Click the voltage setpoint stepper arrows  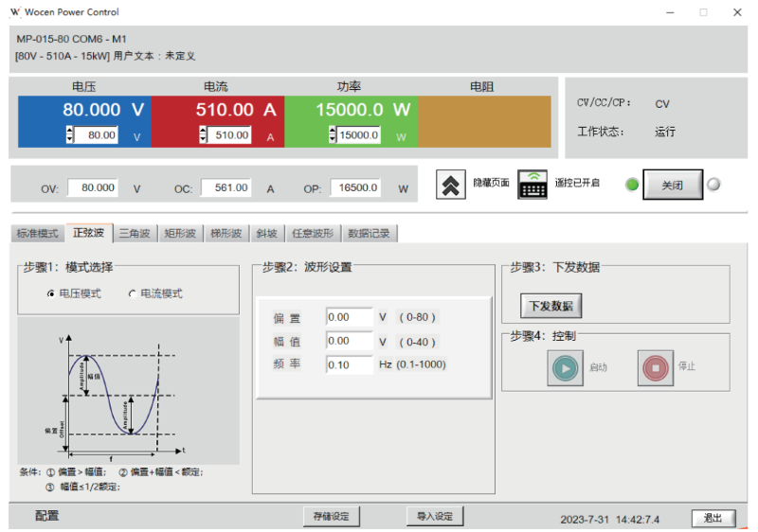[69, 135]
